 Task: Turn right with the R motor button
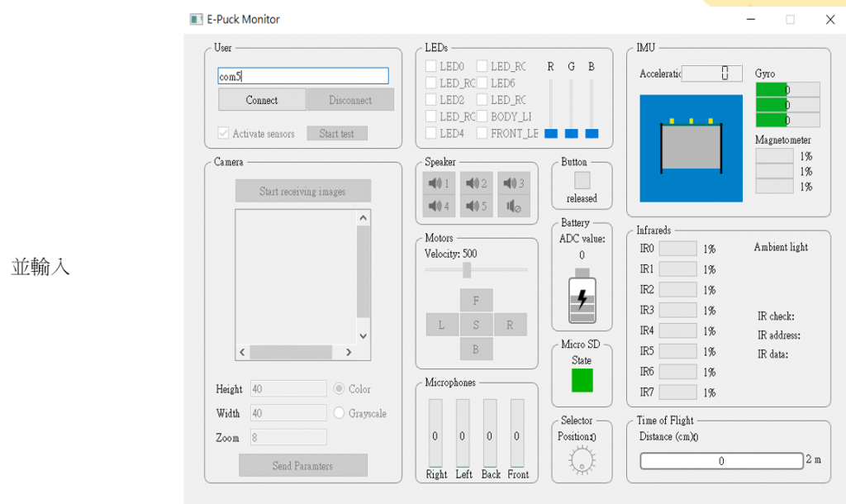click(x=510, y=325)
